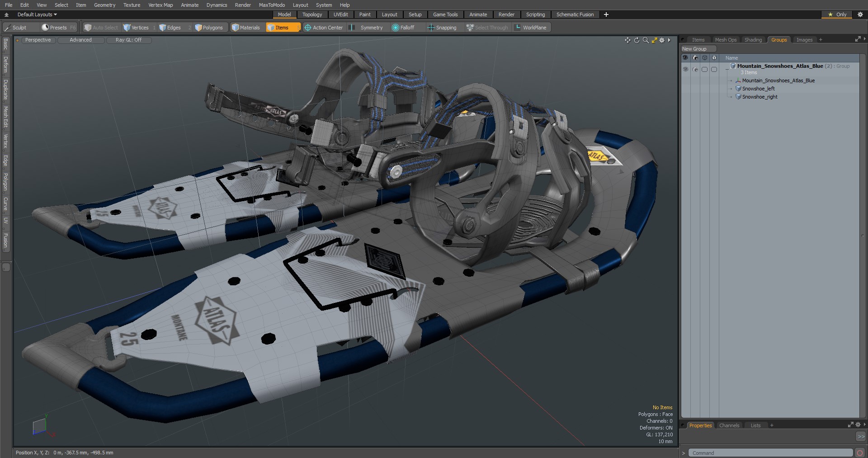The image size is (868, 458).
Task: Expand Properties panel with double-arrow button
Action: click(861, 436)
